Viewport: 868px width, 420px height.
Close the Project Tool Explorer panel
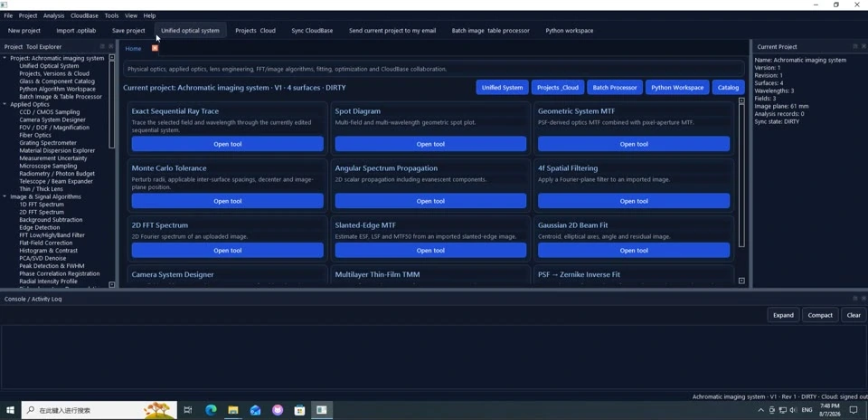coord(110,46)
